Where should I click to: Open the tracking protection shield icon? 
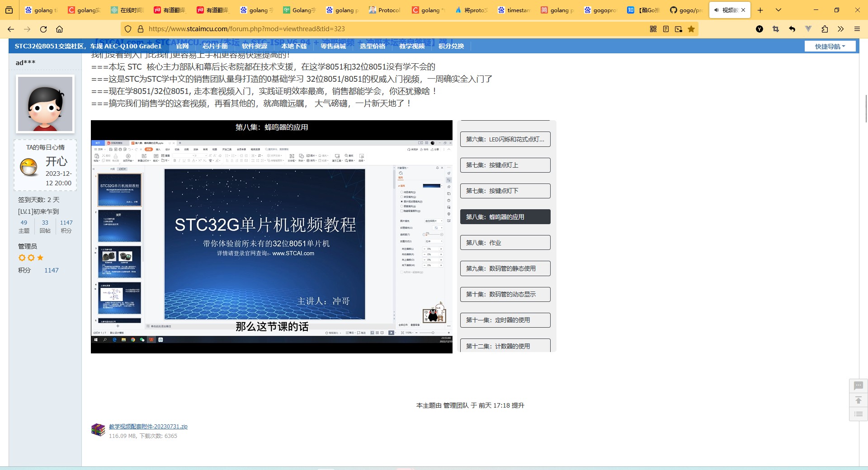point(128,29)
